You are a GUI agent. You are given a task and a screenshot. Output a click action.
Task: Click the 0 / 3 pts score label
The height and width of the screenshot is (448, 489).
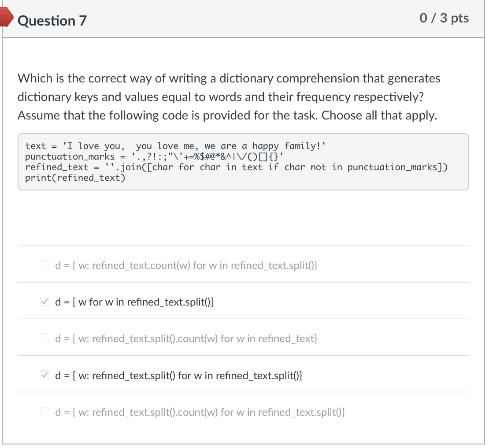pyautogui.click(x=445, y=18)
